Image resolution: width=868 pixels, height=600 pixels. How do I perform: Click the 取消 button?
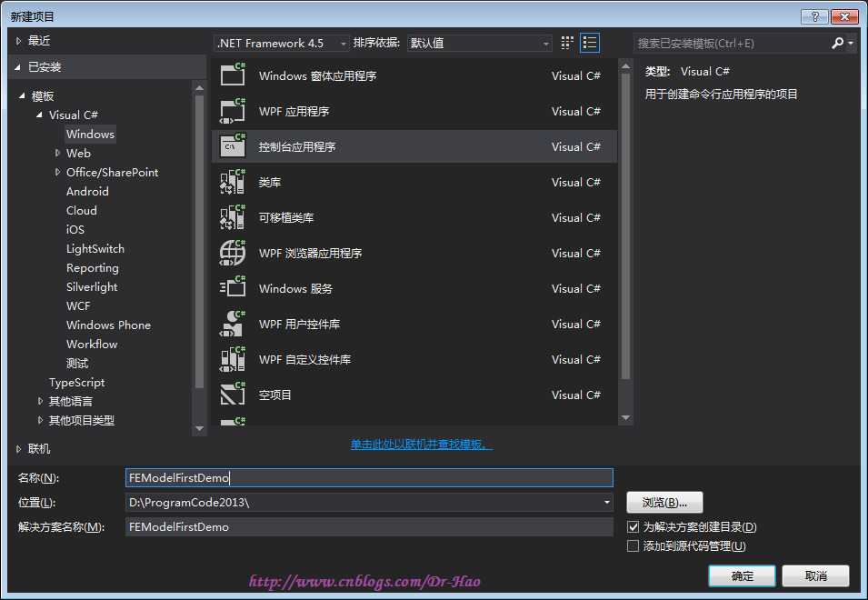pos(815,575)
